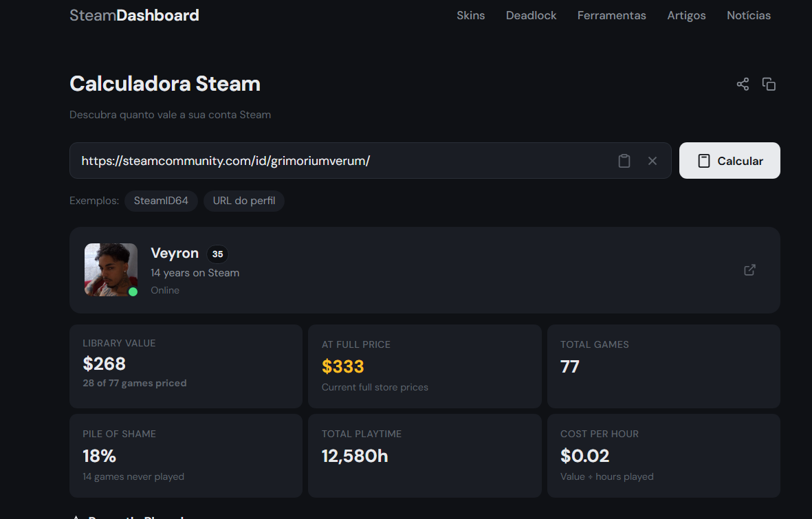The width and height of the screenshot is (812, 519).
Task: Navigate to Artigos
Action: pos(686,16)
